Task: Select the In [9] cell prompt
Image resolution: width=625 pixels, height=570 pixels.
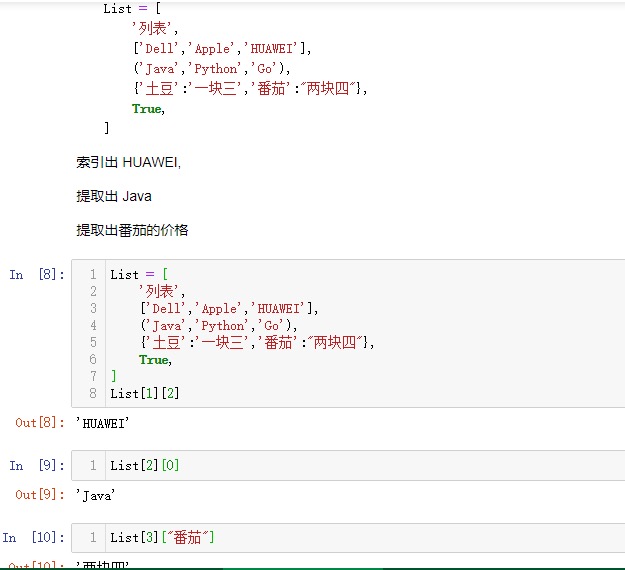Action: tap(36, 465)
